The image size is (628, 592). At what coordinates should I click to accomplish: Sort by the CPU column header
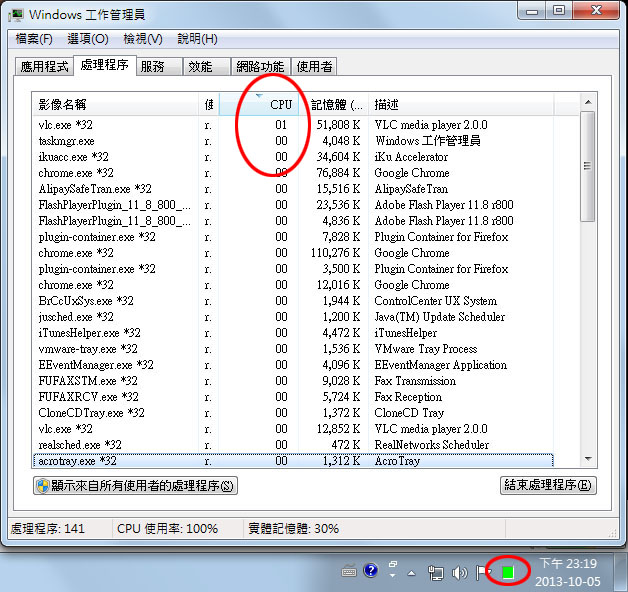pos(259,105)
